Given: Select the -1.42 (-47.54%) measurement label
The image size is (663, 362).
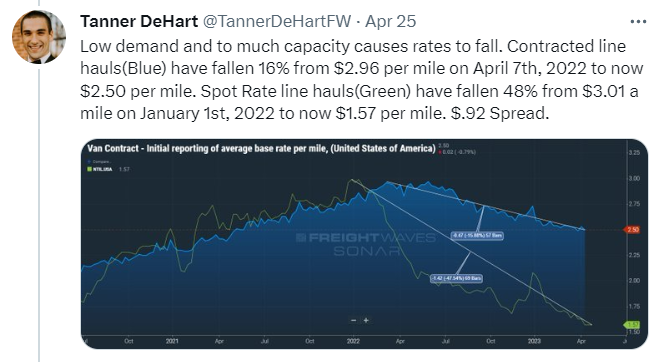Looking at the screenshot, I should [456, 279].
